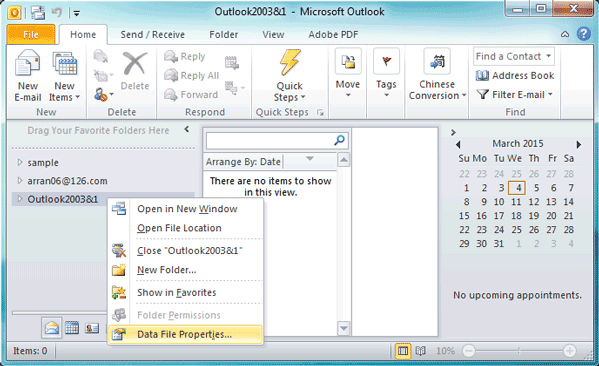Viewport: 599px width, 366px height.
Task: Collapse the navigation pane arrow
Action: (x=186, y=130)
